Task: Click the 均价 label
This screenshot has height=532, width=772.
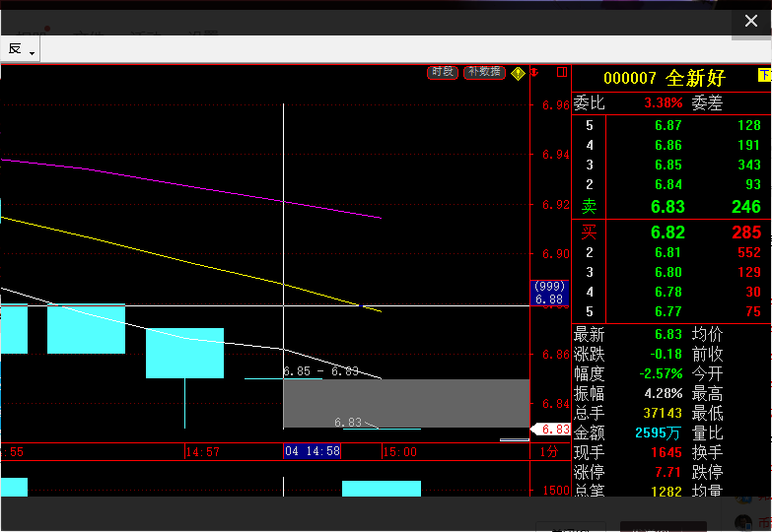Action: [707, 335]
